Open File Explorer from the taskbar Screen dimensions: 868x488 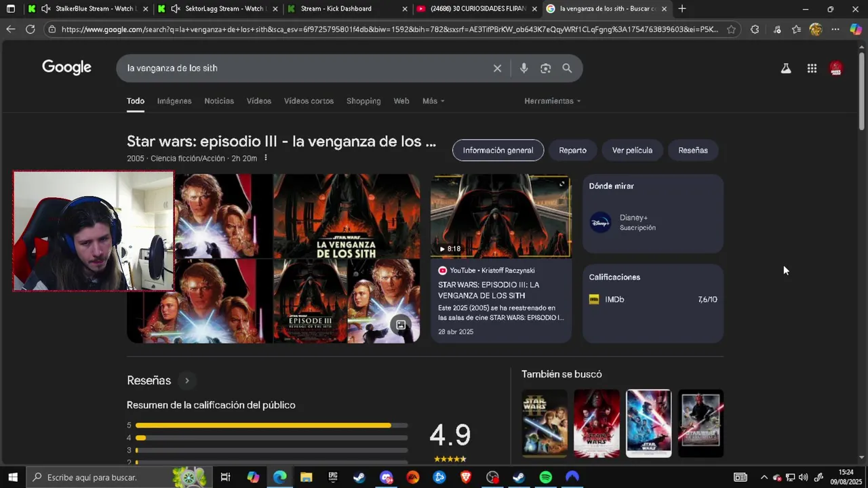tap(306, 477)
